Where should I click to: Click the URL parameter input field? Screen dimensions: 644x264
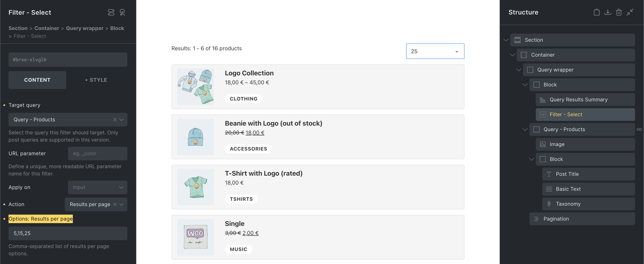pos(97,154)
